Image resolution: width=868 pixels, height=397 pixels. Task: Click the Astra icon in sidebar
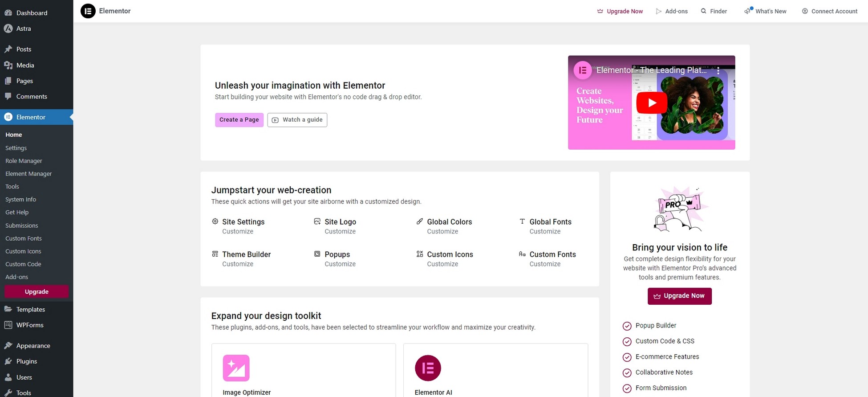(x=8, y=29)
